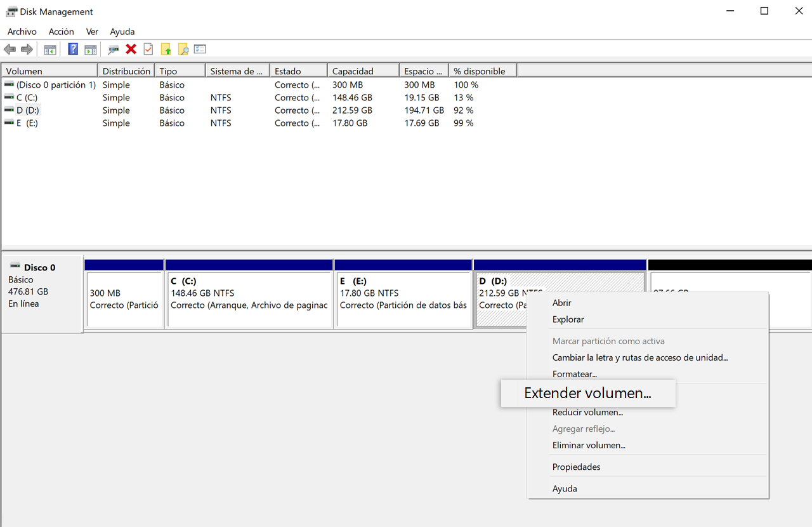
Task: Click the drive icon beside C (C:) row
Action: click(9, 97)
